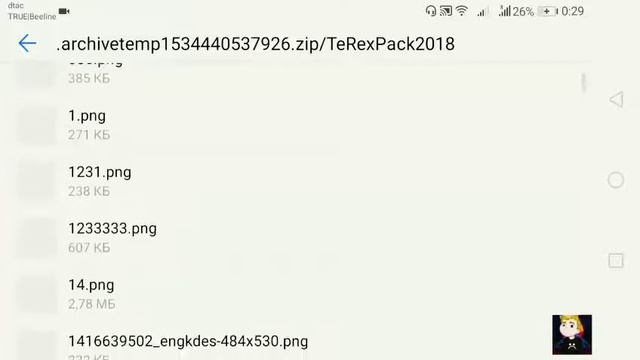Tap the cartoon avatar overlay image

(572, 334)
